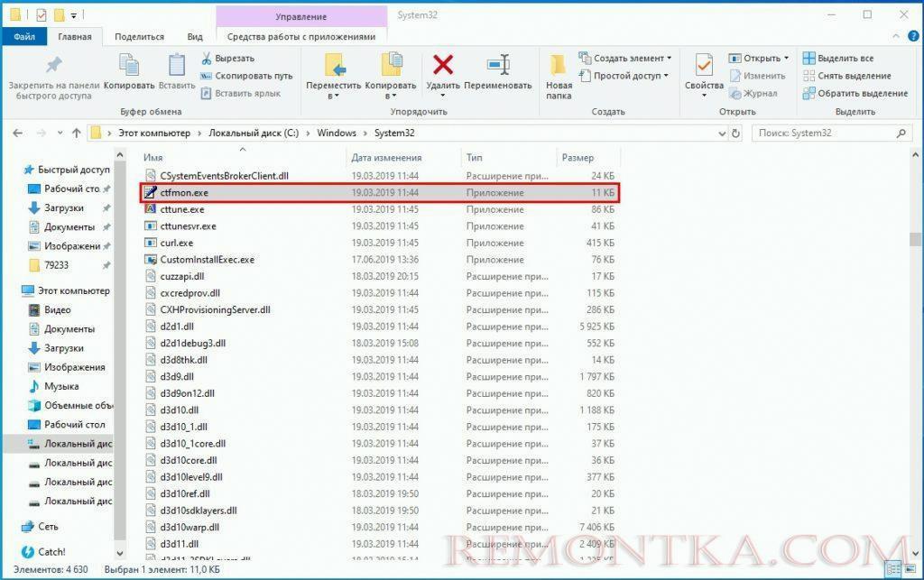The width and height of the screenshot is (924, 580).
Task: Open the Open button dropdown arrow
Action: (x=786, y=59)
